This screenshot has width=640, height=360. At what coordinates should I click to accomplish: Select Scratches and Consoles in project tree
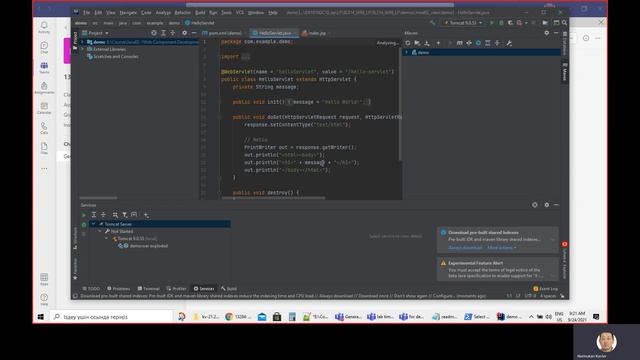[x=113, y=56]
